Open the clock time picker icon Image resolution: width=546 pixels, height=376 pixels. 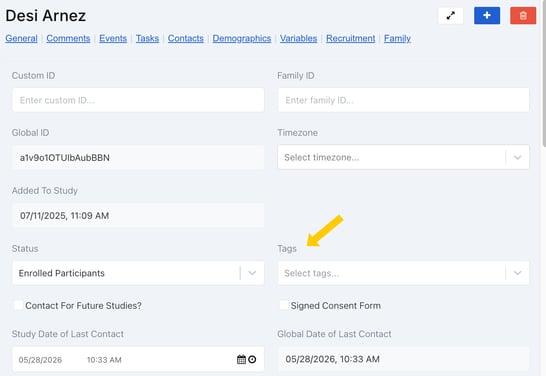pyautogui.click(x=252, y=359)
